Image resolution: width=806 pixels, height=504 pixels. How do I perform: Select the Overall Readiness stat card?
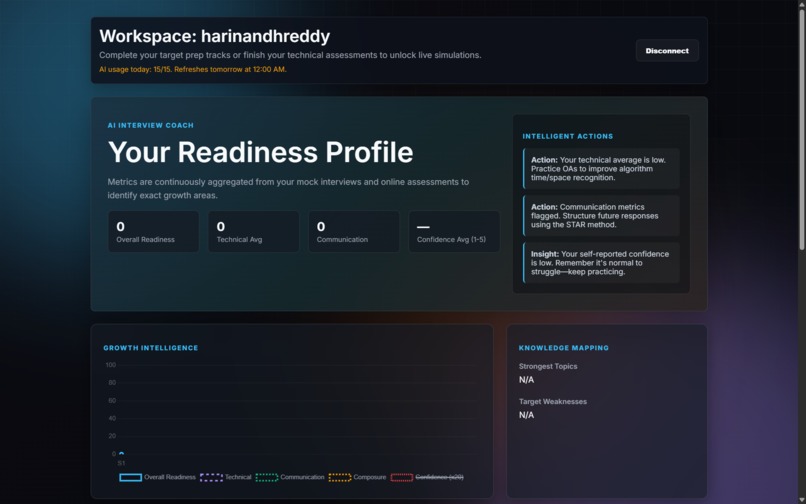[153, 231]
